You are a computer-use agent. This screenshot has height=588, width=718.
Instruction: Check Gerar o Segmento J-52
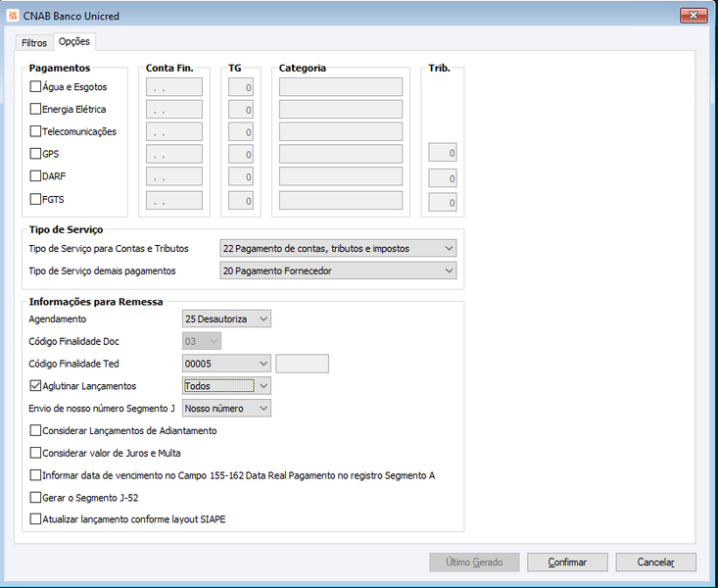35,498
